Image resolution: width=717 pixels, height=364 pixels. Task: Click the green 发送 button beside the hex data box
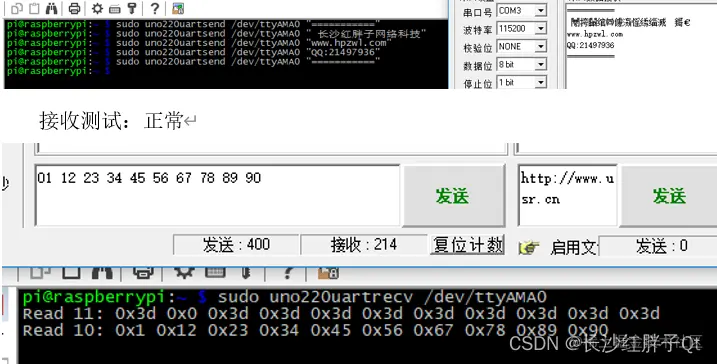(x=453, y=196)
